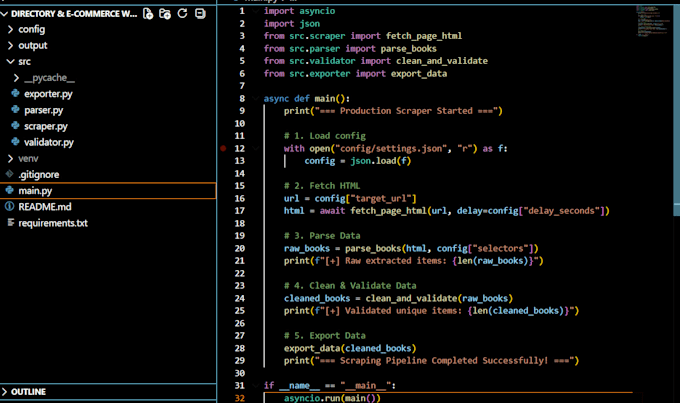Click the "selectors" string on line 20
This screenshot has width=680, height=403.
click(x=500, y=249)
